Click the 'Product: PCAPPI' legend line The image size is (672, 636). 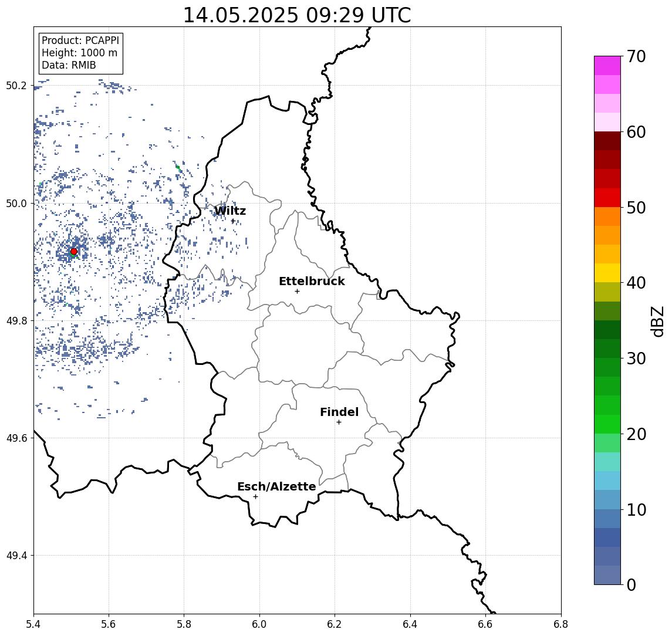(x=80, y=40)
